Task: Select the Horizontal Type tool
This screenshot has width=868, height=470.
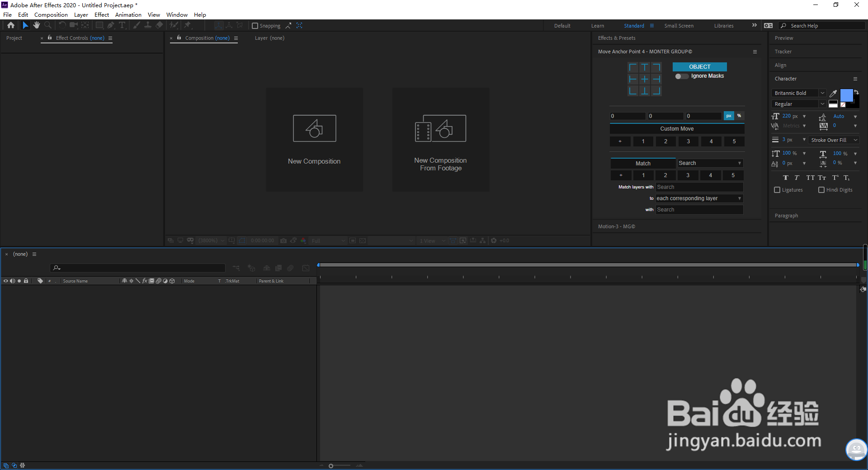Action: (x=122, y=25)
